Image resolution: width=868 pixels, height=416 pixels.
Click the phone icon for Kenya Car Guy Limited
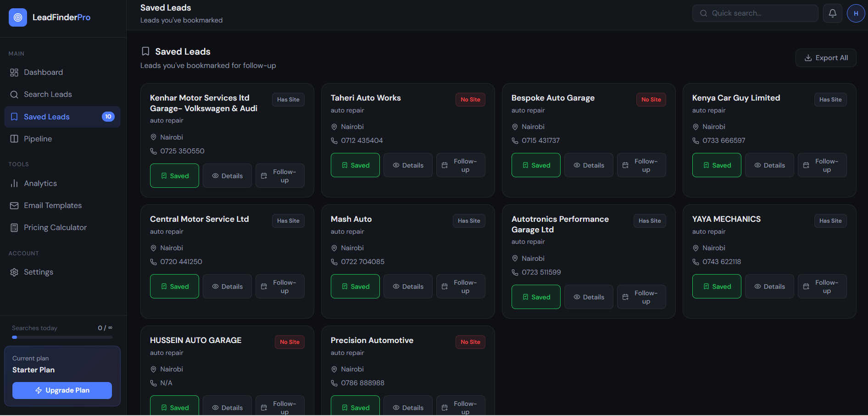(x=696, y=141)
